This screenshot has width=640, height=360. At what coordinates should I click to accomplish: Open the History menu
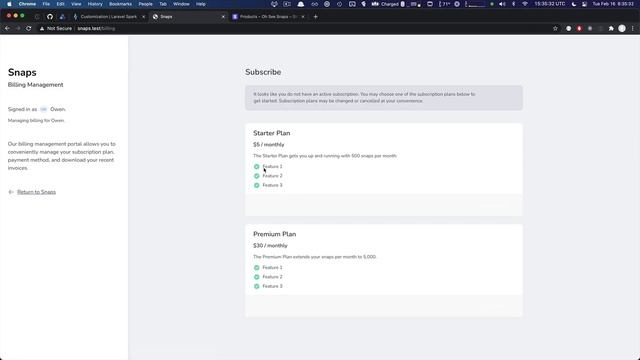click(x=95, y=4)
